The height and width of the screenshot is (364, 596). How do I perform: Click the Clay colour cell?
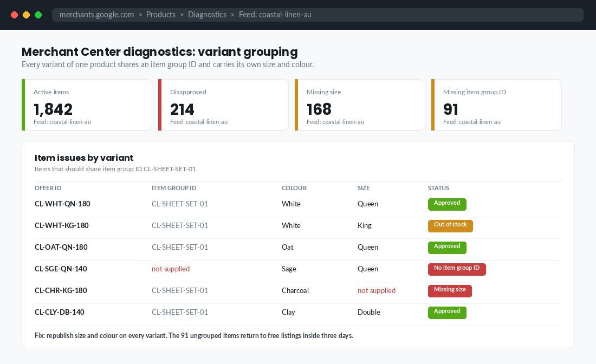288,313
